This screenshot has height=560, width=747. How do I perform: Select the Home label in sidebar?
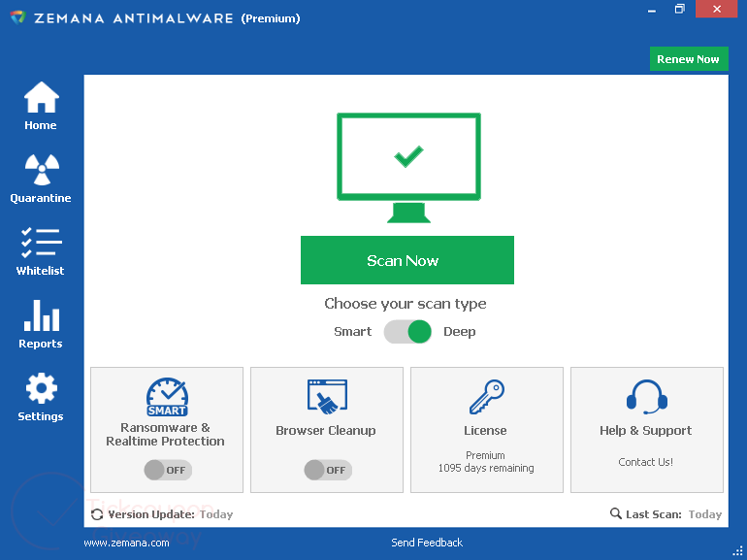point(41,125)
